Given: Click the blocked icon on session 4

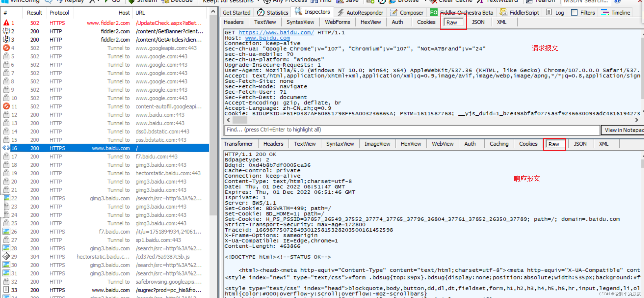Looking at the screenshot, I should click(x=6, y=48).
